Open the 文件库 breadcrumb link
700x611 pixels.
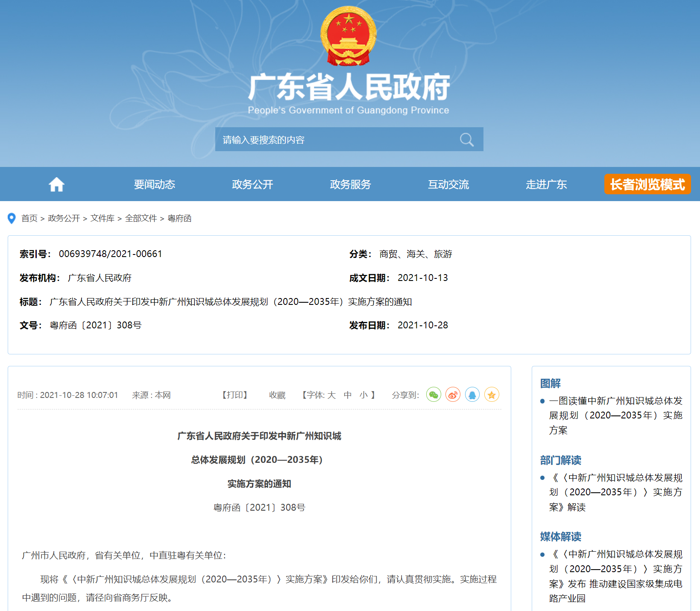[x=103, y=219]
